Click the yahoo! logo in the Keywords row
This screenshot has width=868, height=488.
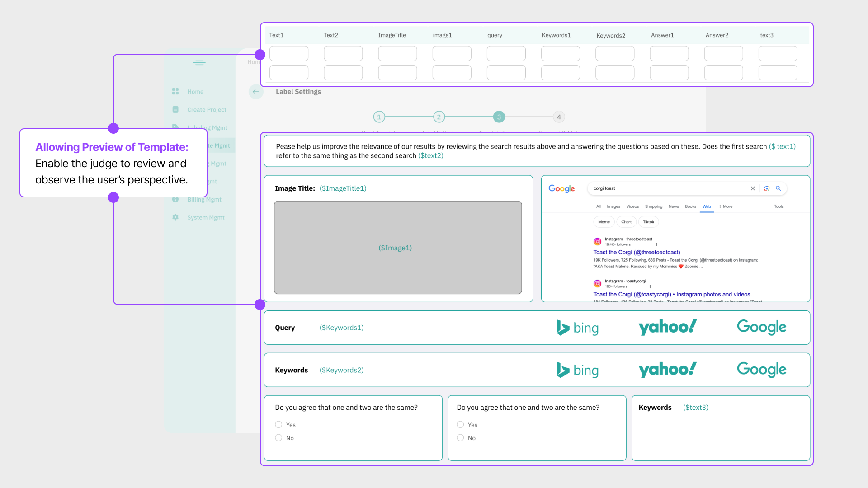[x=667, y=370]
